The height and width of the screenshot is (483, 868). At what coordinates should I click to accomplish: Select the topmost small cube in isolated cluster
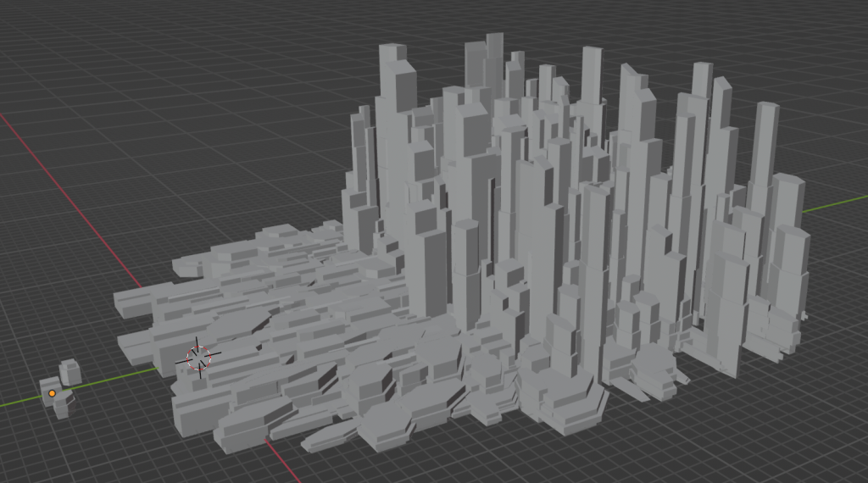(70, 370)
